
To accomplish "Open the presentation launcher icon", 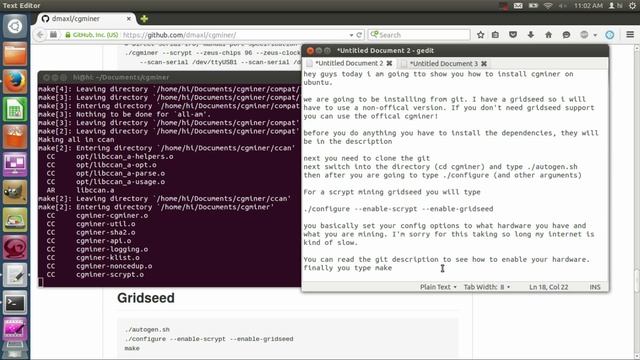I will tap(15, 164).
